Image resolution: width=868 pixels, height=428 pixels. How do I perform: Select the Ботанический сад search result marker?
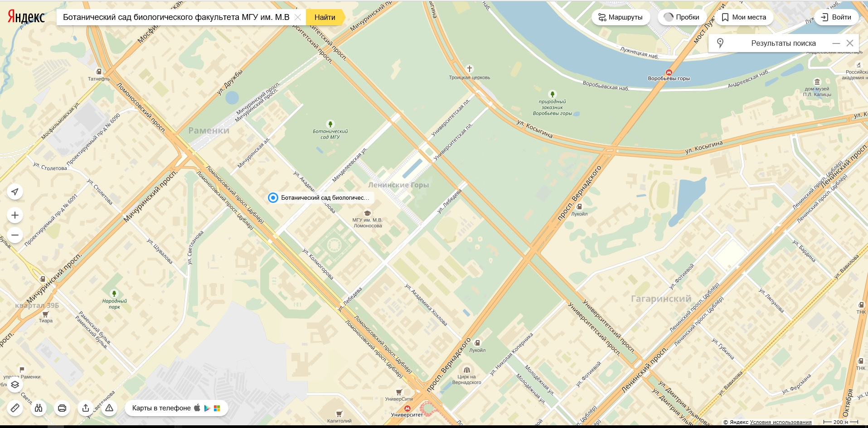pos(273,197)
